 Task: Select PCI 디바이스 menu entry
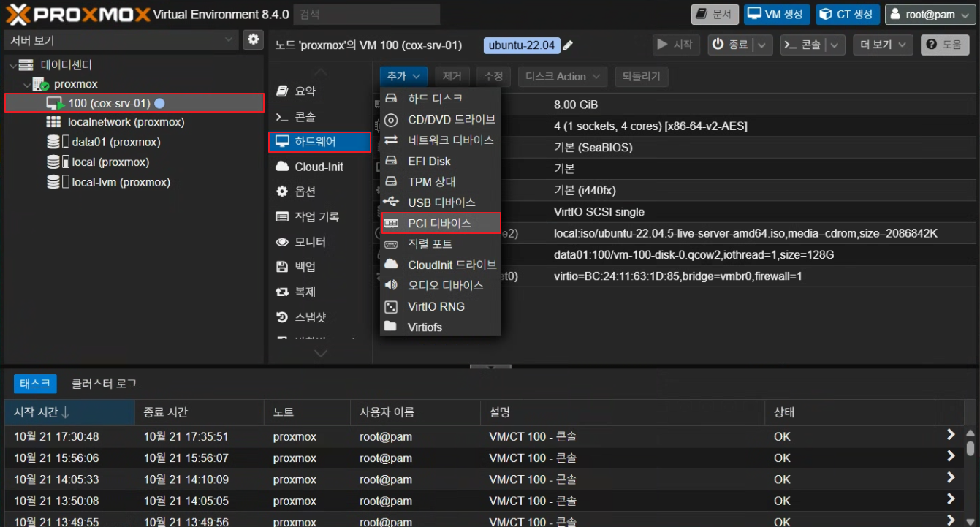coord(441,223)
